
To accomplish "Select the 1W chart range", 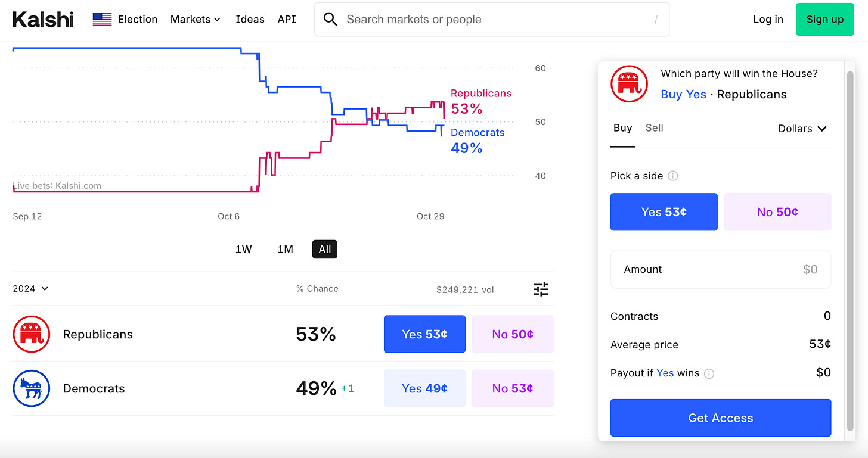I will tap(243, 250).
